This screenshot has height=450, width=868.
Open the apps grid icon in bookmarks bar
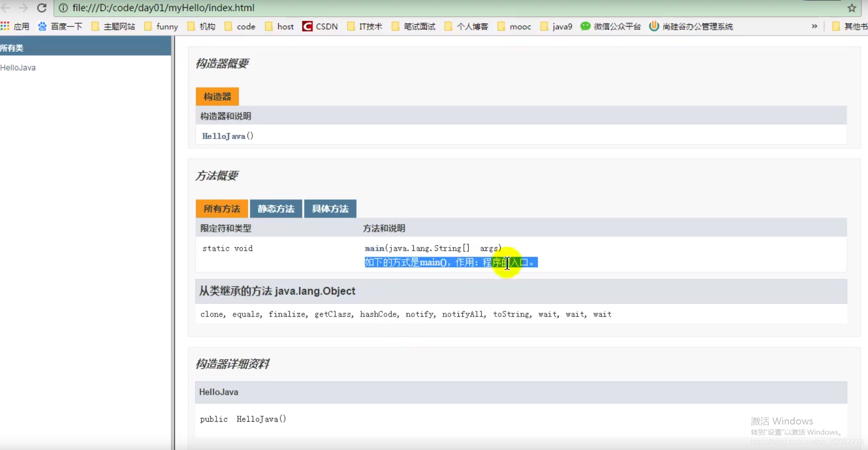click(x=5, y=26)
